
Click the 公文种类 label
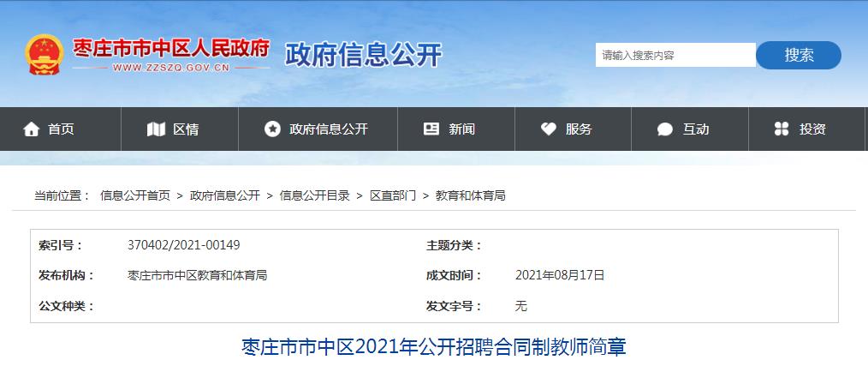pyautogui.click(x=67, y=305)
